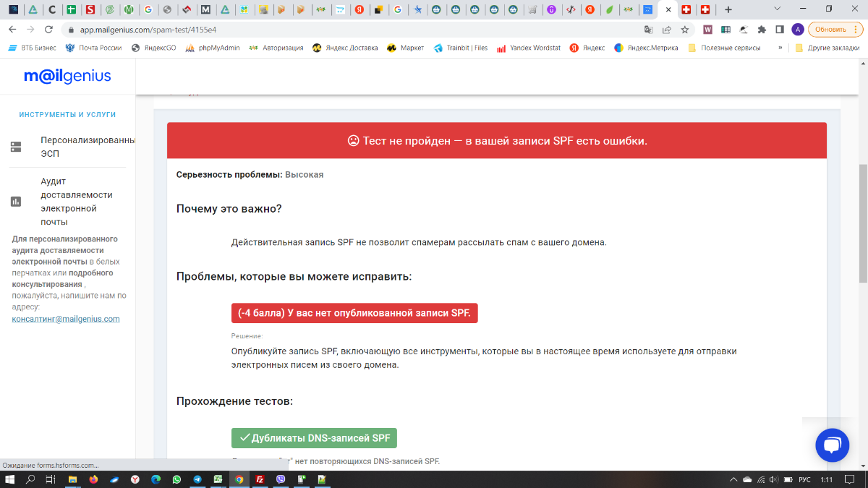Open the chat widget bubble
The image size is (868, 488).
click(x=833, y=445)
